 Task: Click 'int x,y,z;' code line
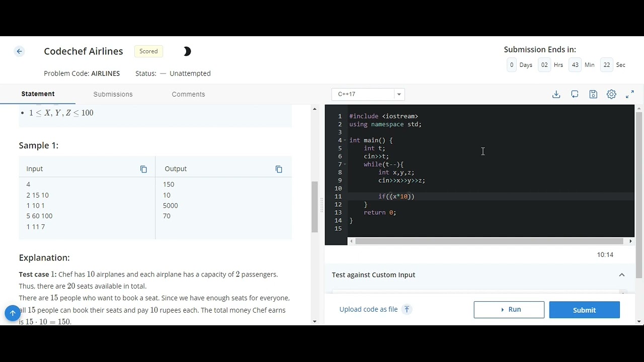[x=396, y=172]
